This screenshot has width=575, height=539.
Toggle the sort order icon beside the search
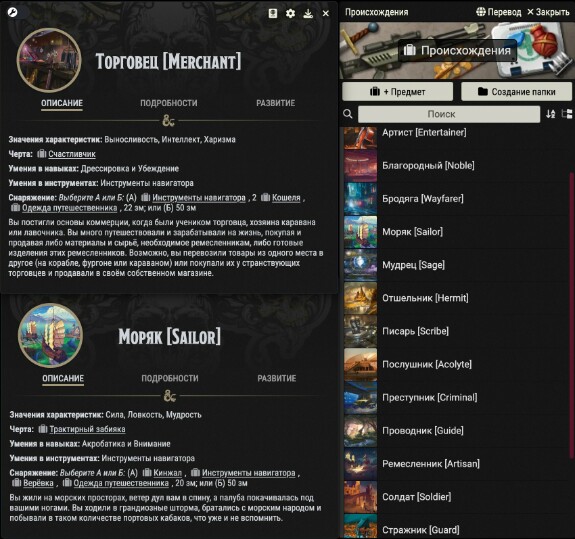[x=550, y=114]
